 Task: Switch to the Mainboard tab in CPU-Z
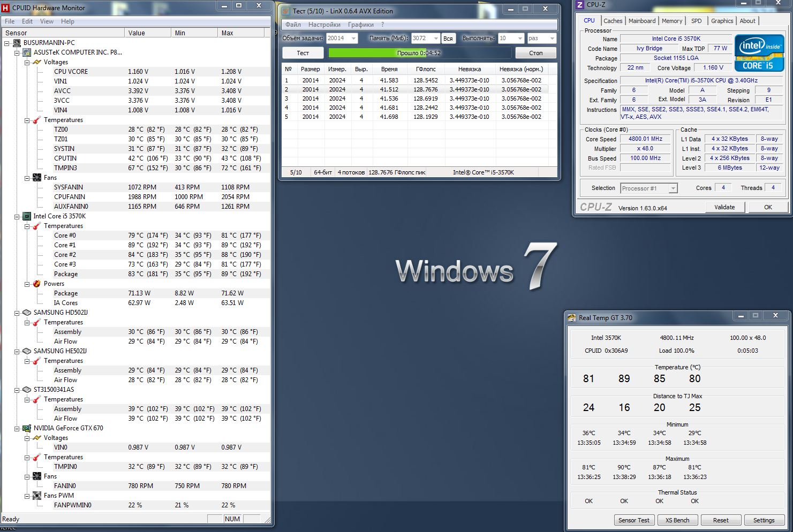click(642, 21)
